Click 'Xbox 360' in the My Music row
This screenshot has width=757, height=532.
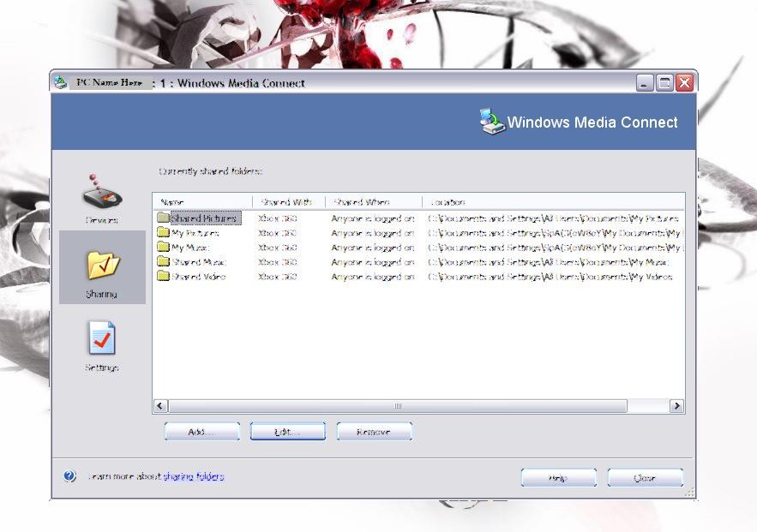[x=277, y=248]
